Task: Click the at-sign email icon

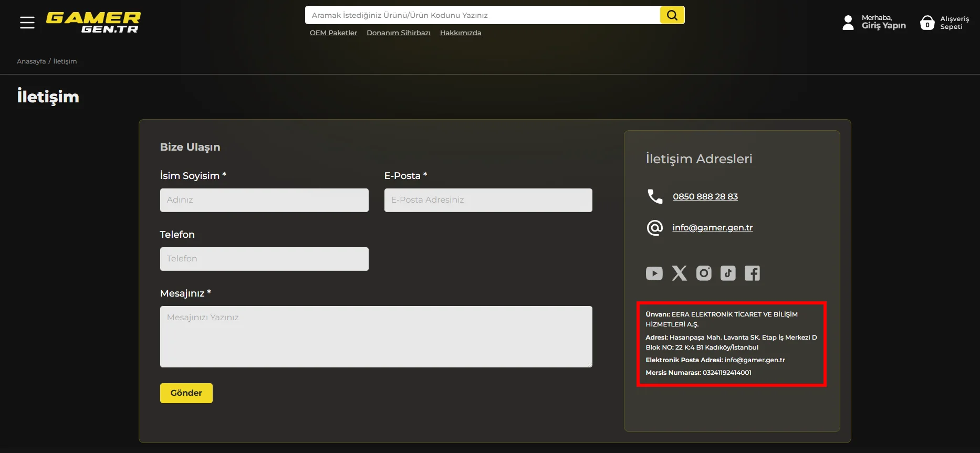Action: 655,227
